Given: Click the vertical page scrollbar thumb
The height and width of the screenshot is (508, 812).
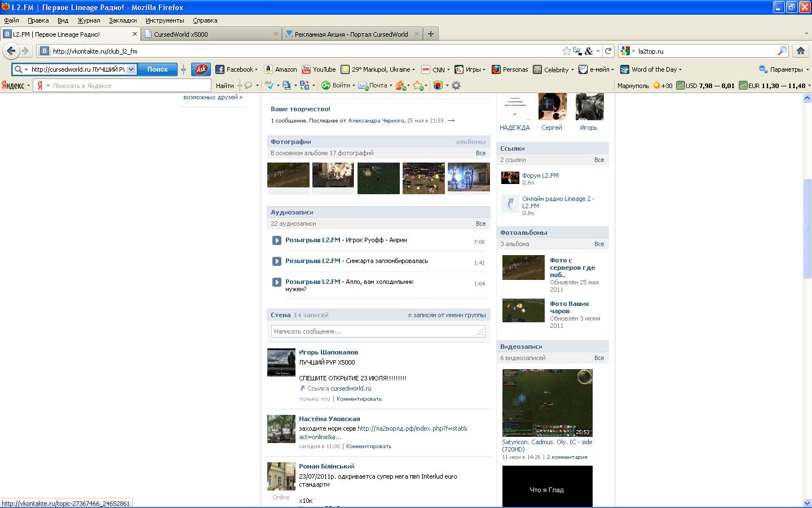Looking at the screenshot, I should [807, 228].
